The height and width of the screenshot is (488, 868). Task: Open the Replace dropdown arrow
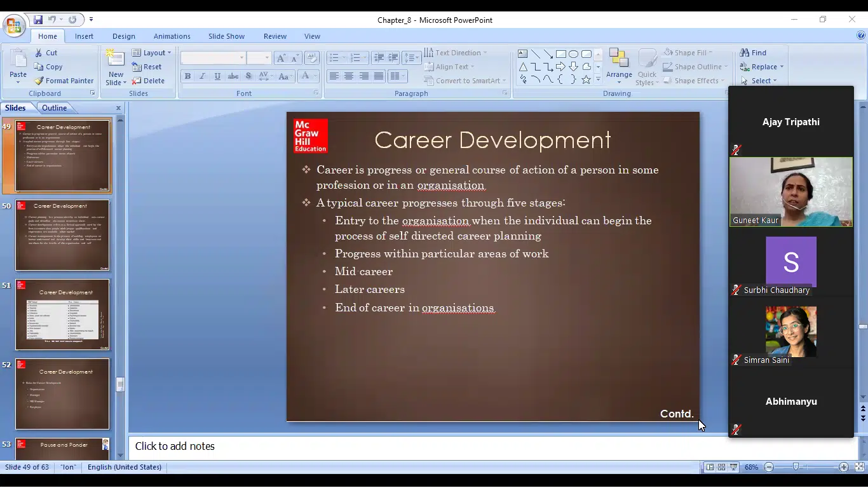(x=782, y=67)
